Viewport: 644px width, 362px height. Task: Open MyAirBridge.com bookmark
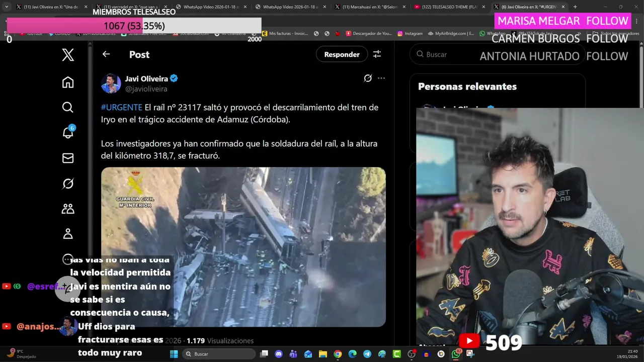click(x=451, y=34)
